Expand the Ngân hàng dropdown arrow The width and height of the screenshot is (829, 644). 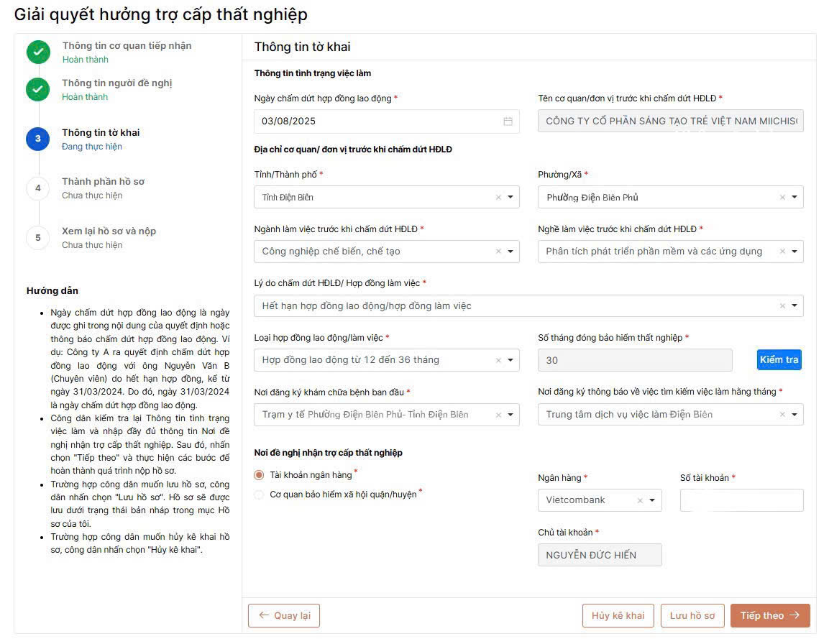[652, 500]
